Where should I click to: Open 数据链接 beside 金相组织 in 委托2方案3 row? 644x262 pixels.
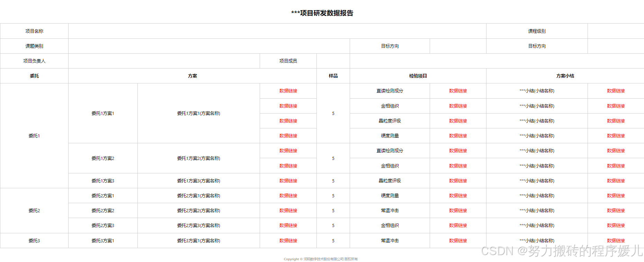click(458, 225)
